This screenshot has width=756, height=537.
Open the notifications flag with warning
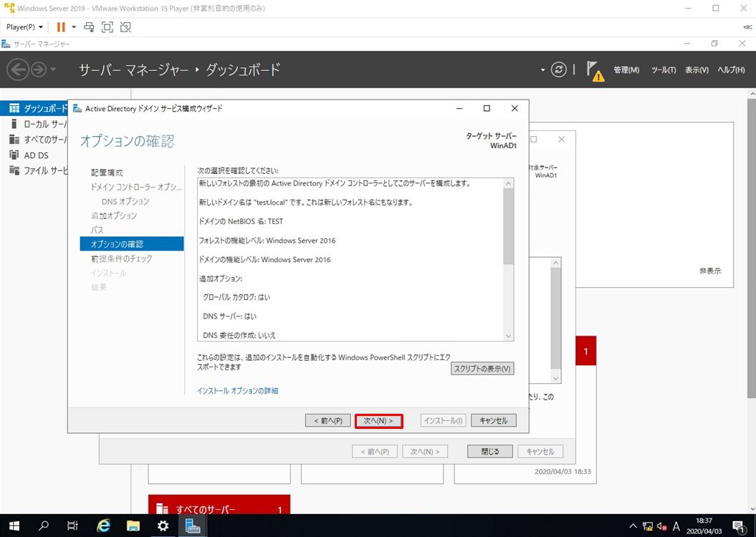pyautogui.click(x=595, y=71)
